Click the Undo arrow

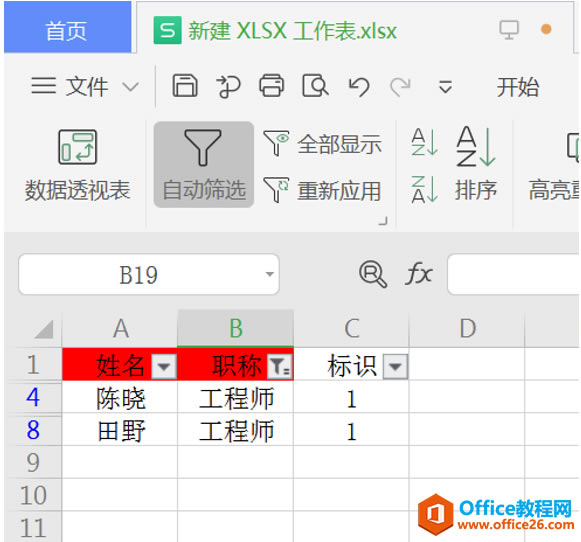click(359, 87)
